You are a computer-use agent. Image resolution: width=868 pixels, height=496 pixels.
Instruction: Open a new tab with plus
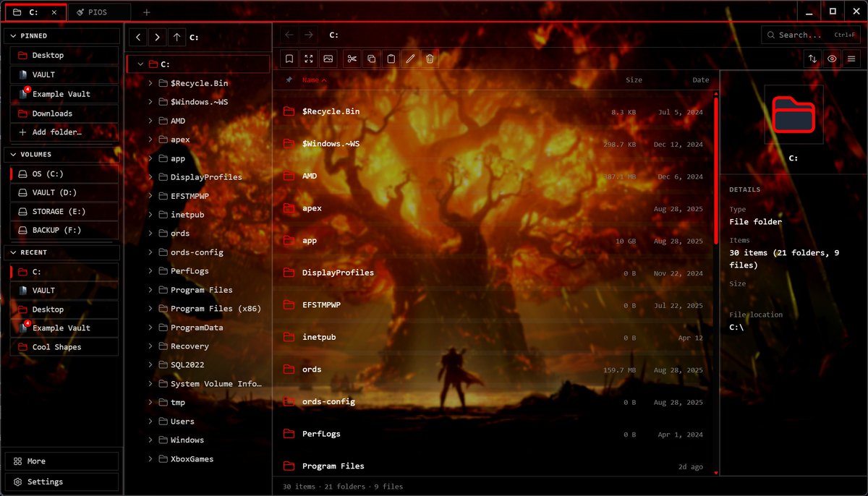point(147,12)
